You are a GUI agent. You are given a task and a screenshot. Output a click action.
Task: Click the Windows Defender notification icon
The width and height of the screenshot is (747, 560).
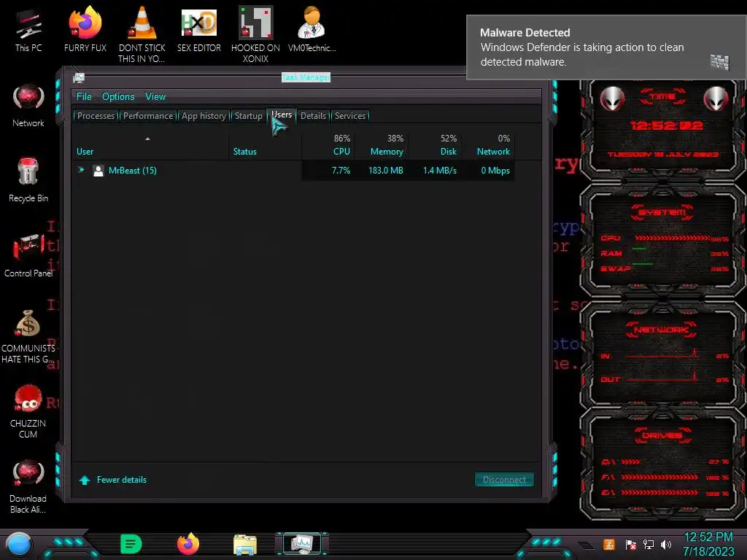pyautogui.click(x=719, y=62)
